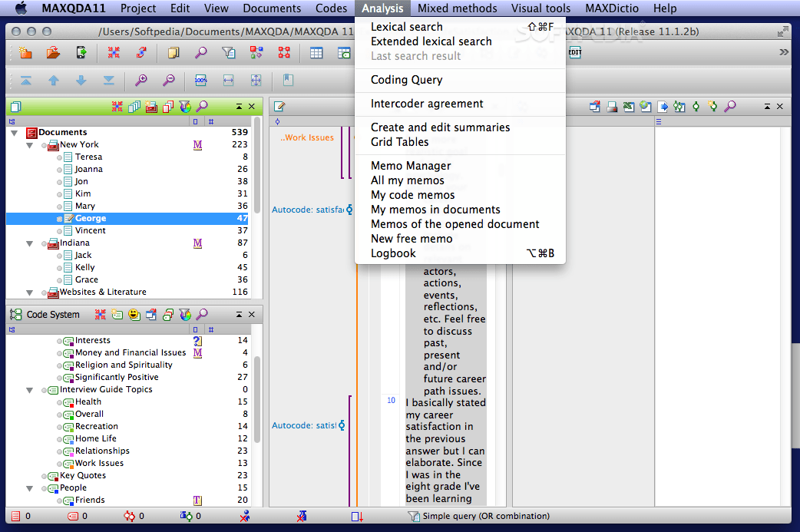800x532 pixels.
Task: Click the orange Work Issues code color square
Action: (72, 466)
